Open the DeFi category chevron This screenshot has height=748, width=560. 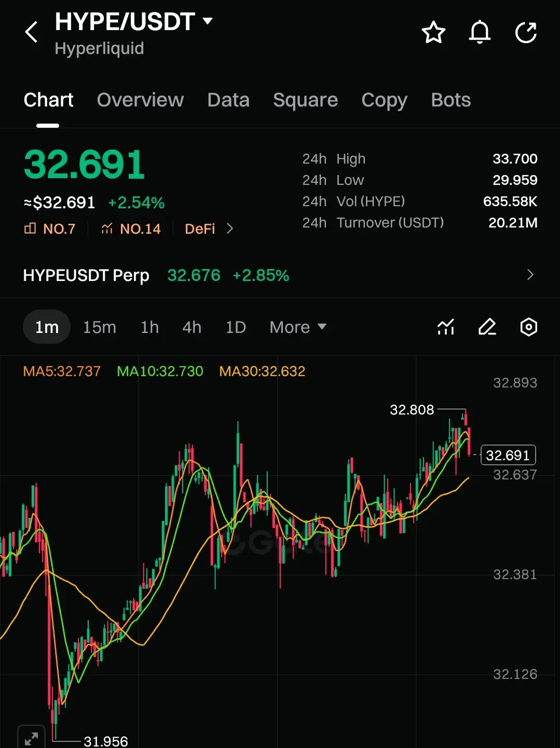(x=230, y=229)
